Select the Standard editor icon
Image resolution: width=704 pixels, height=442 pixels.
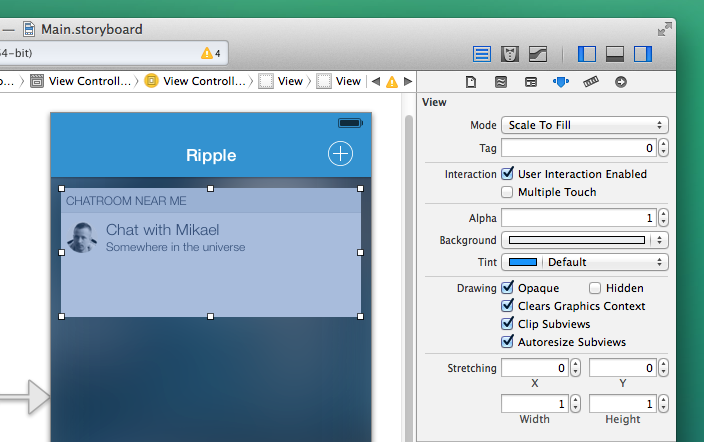tap(483, 53)
